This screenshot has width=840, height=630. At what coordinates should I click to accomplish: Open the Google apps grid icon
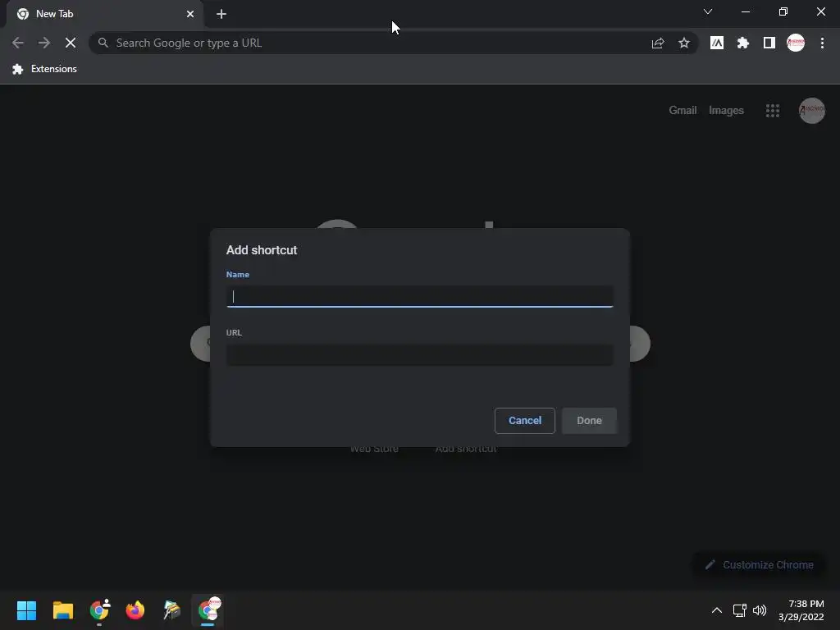click(773, 111)
